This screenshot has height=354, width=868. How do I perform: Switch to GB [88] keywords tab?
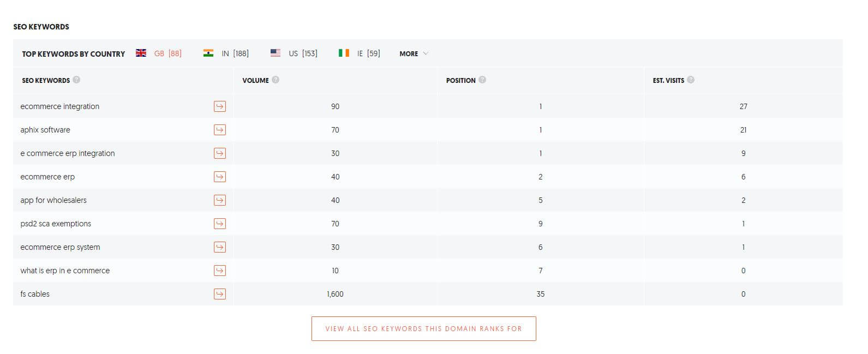tap(168, 53)
